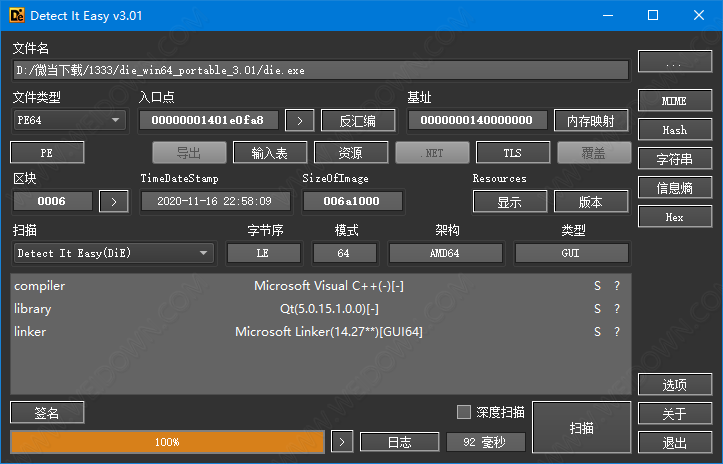This screenshot has height=464, width=723.
Task: Select the Microsoft Linker(14.27**)[GUI64] result
Action: [329, 332]
